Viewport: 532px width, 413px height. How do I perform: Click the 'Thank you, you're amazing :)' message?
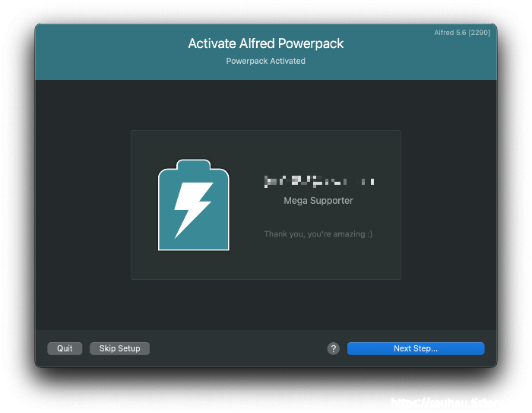click(x=318, y=234)
